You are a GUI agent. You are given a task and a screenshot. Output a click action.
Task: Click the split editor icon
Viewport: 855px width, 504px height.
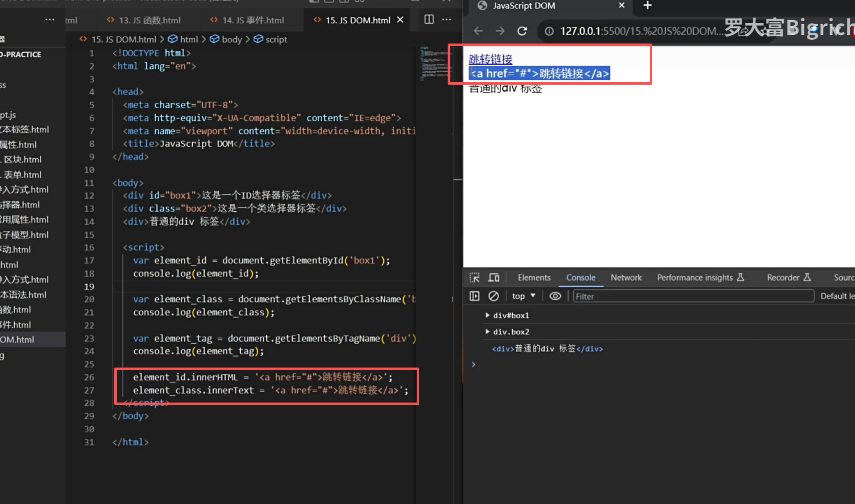429,19
